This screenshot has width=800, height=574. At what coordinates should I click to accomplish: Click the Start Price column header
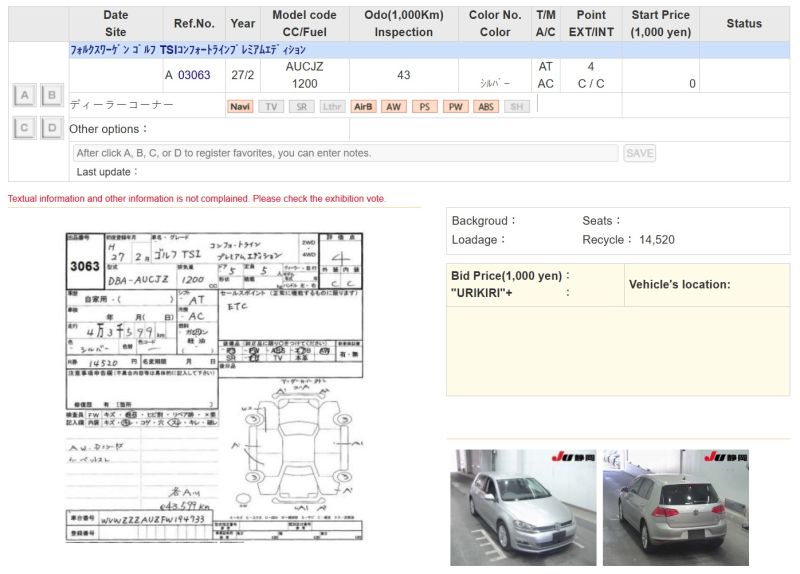(x=661, y=23)
